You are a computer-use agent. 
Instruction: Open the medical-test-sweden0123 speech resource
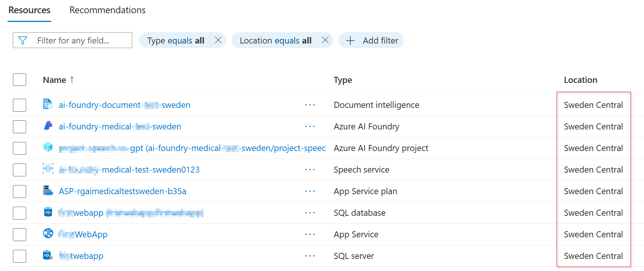tap(129, 170)
